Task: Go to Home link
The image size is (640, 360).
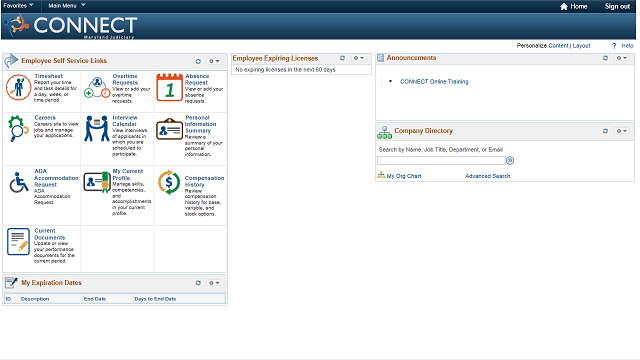Action: (x=578, y=7)
